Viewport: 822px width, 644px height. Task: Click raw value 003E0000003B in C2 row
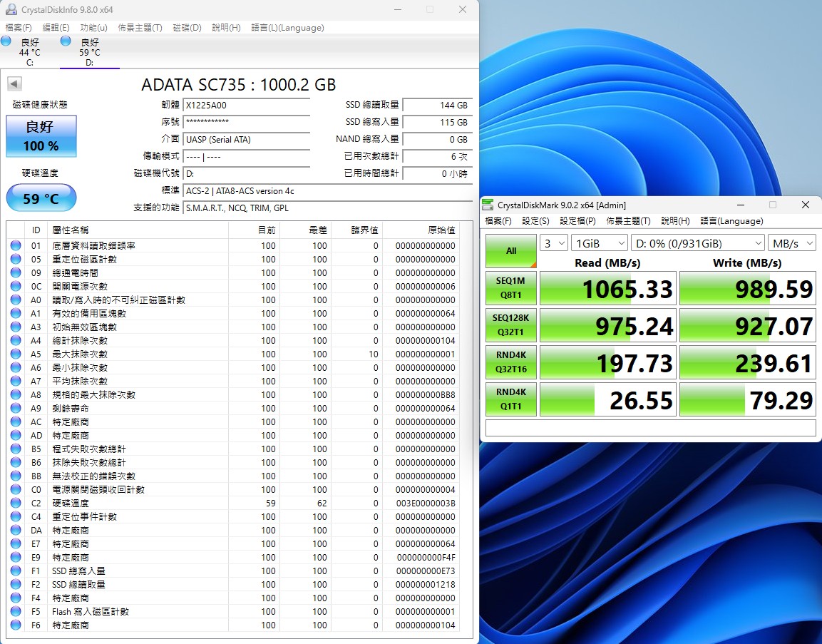click(426, 503)
